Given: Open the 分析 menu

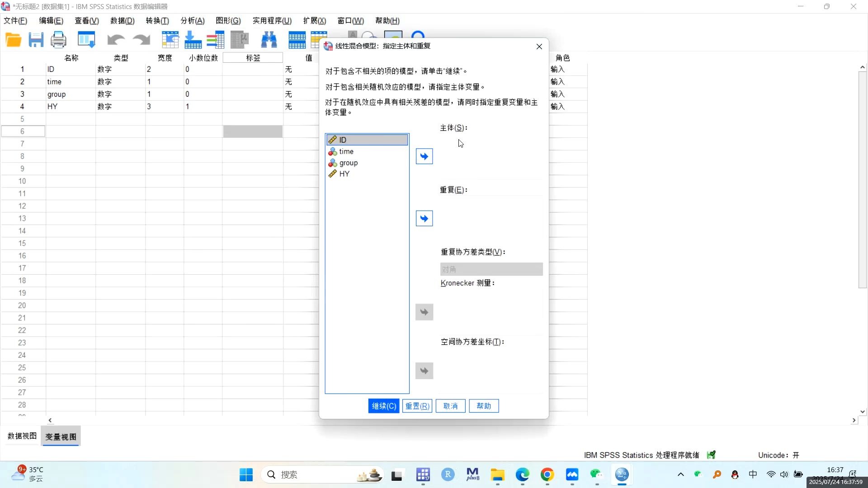Looking at the screenshot, I should click(x=192, y=20).
